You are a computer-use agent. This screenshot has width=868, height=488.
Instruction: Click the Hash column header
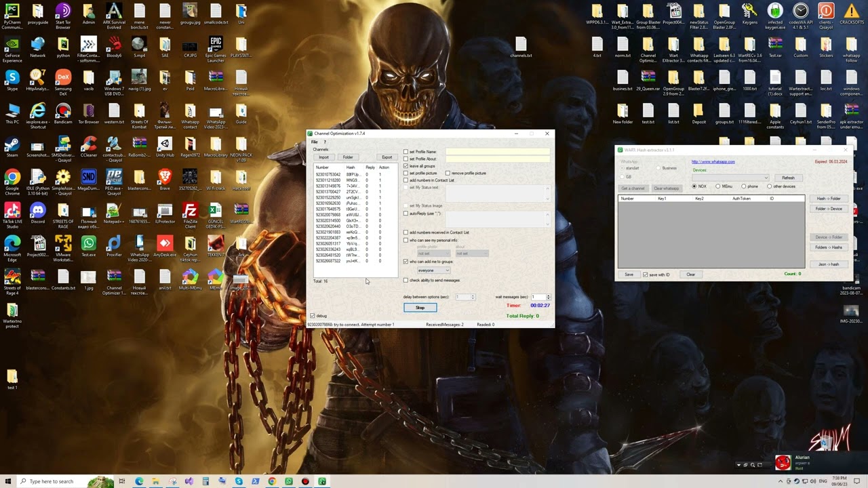pyautogui.click(x=351, y=167)
